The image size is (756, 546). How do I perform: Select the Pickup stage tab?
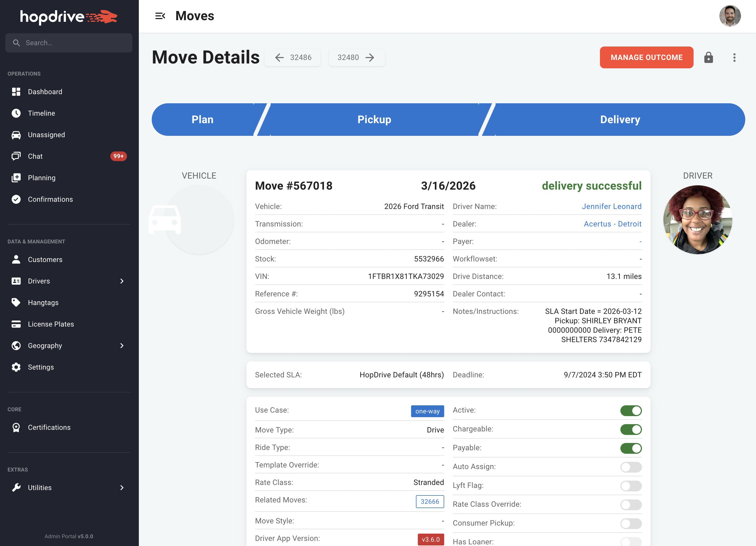click(x=374, y=119)
